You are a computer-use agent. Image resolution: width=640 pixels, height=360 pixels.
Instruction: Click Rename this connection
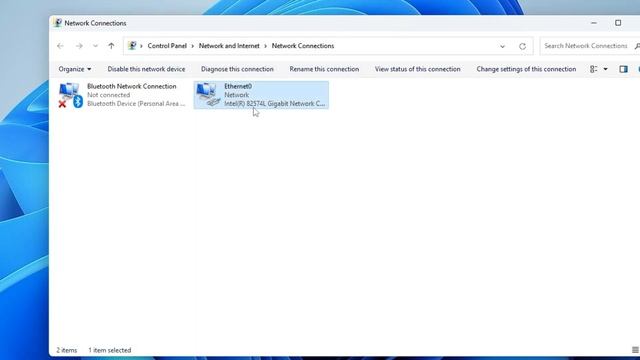[x=324, y=69]
